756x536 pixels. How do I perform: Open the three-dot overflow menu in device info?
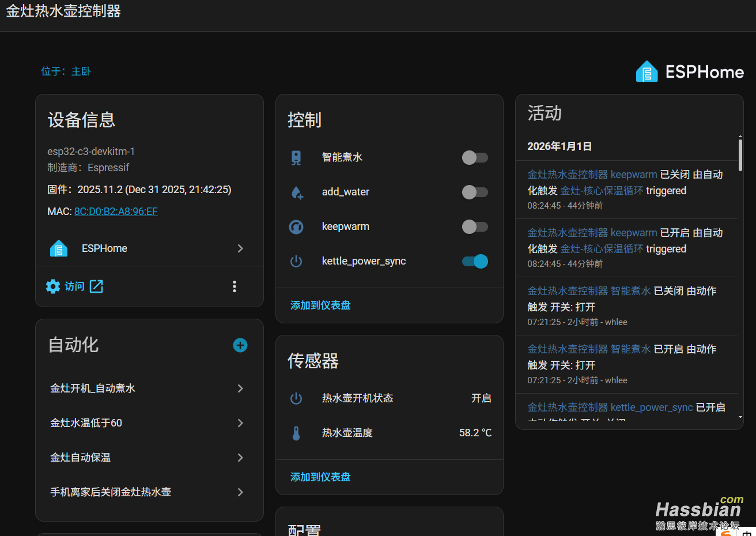pos(235,286)
